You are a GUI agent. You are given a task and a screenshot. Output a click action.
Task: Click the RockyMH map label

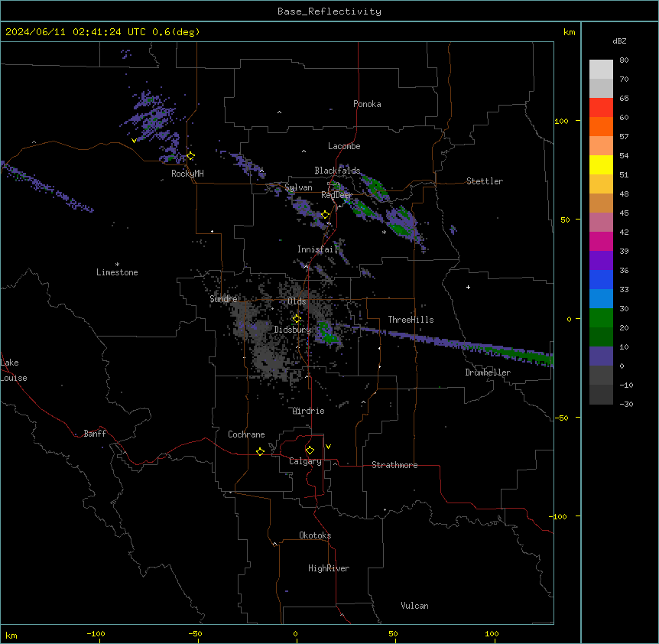[x=187, y=174]
